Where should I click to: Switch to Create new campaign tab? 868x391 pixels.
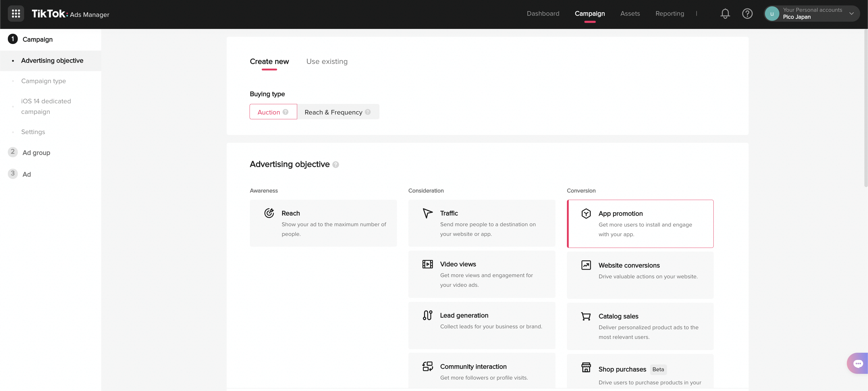(x=269, y=61)
